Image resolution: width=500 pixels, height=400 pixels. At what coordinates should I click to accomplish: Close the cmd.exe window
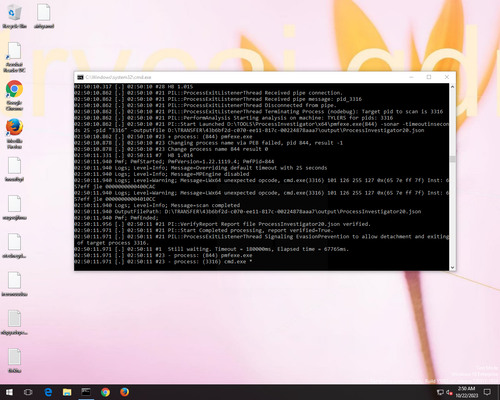point(447,77)
